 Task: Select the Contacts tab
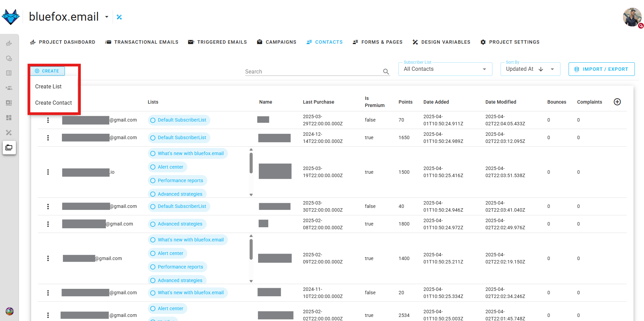(324, 42)
